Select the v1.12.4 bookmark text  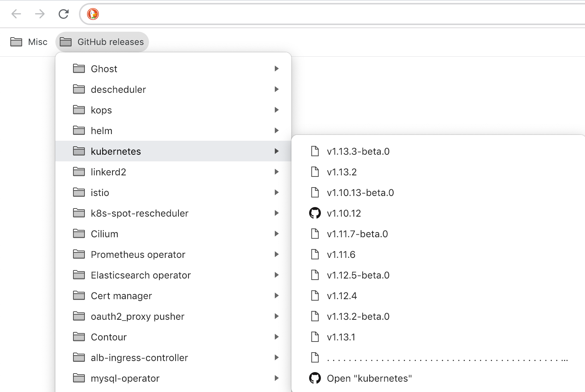[342, 296]
